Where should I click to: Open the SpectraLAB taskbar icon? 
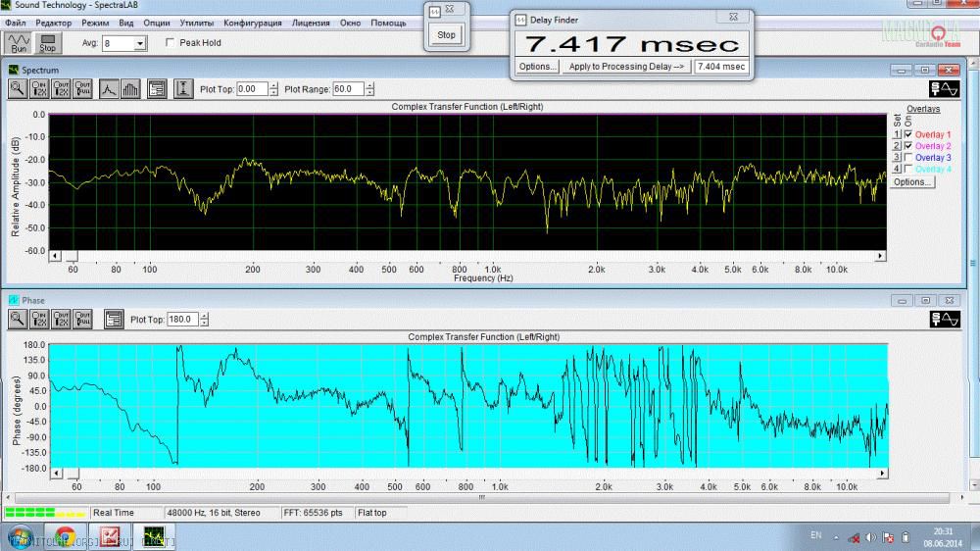(x=155, y=537)
